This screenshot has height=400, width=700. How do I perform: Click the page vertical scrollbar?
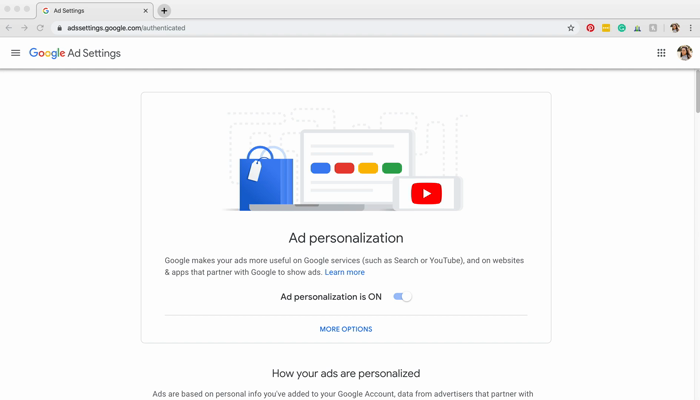coord(697,92)
